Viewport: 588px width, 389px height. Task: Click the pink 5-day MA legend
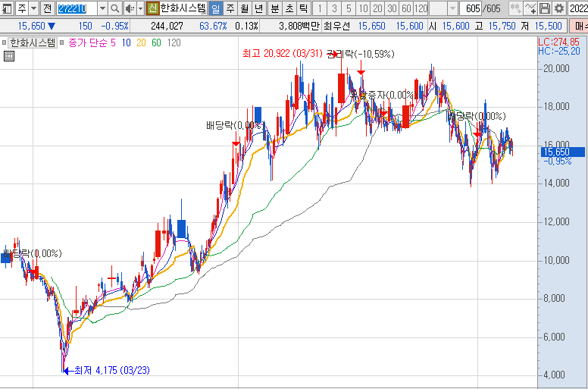tap(113, 42)
